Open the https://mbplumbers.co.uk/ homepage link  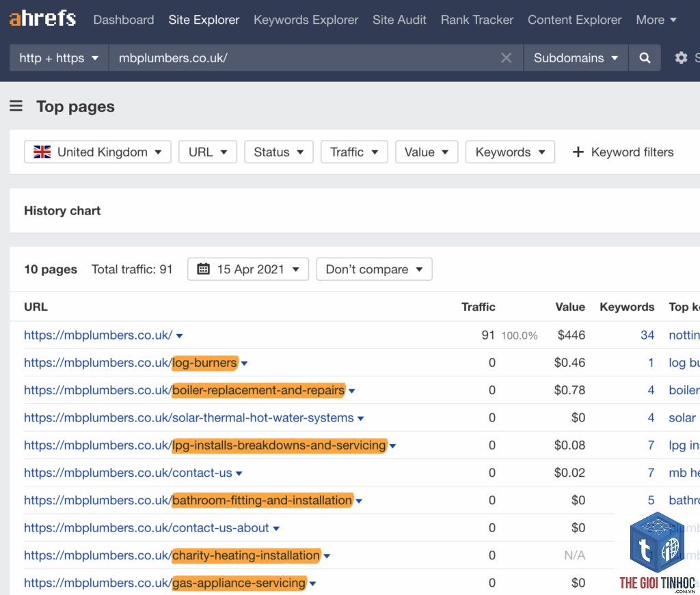click(98, 335)
